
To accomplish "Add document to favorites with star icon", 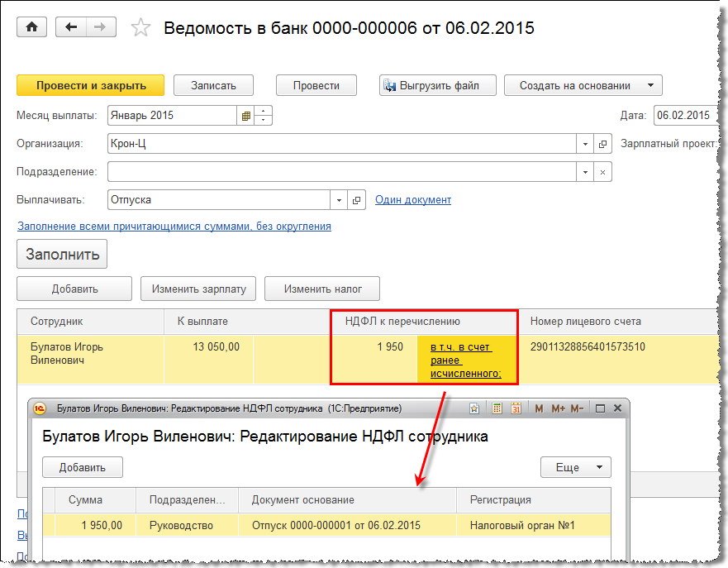I will tap(141, 28).
